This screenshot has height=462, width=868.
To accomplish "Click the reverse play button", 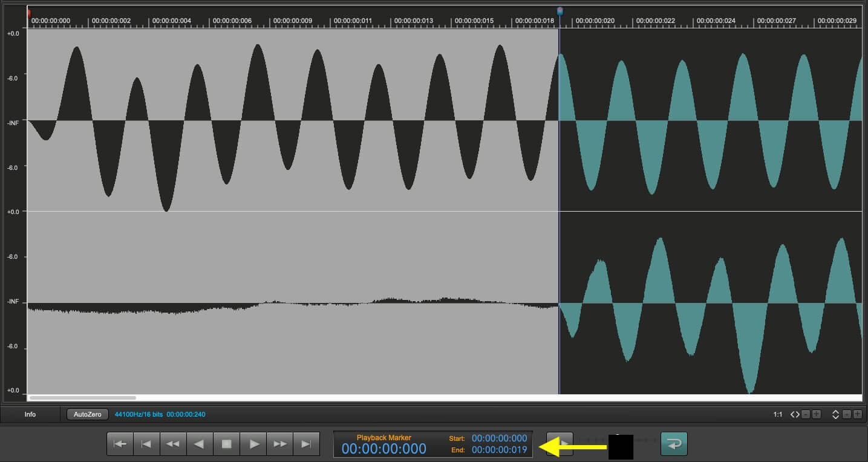I will point(200,444).
